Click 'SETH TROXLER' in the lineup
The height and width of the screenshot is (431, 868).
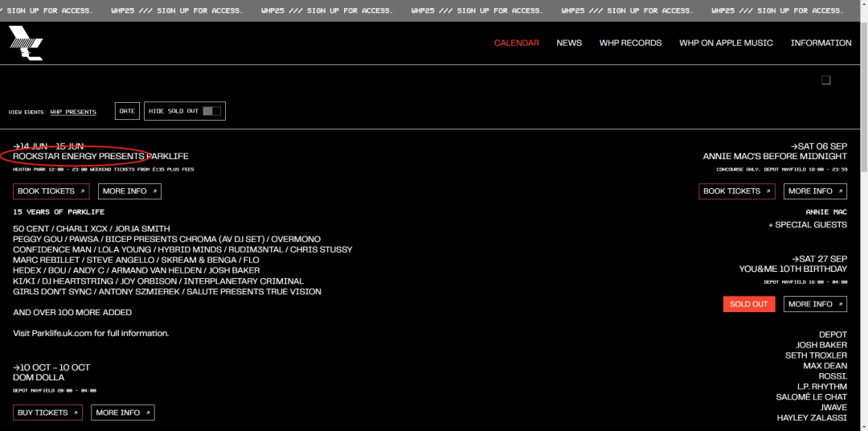816,355
